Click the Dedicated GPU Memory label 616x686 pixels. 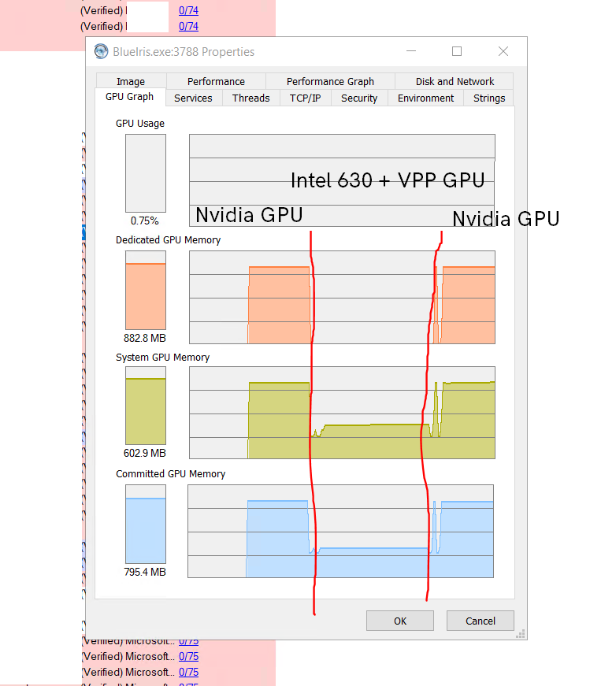coord(168,240)
